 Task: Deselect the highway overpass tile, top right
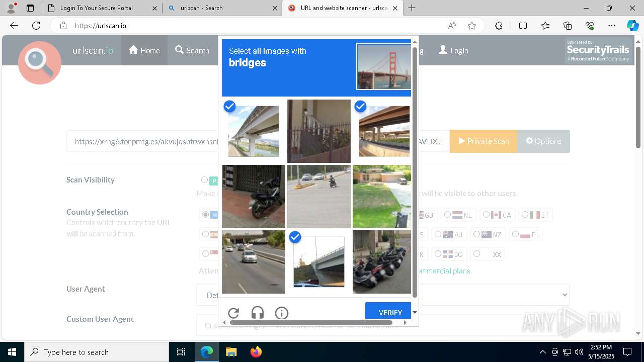click(x=382, y=131)
